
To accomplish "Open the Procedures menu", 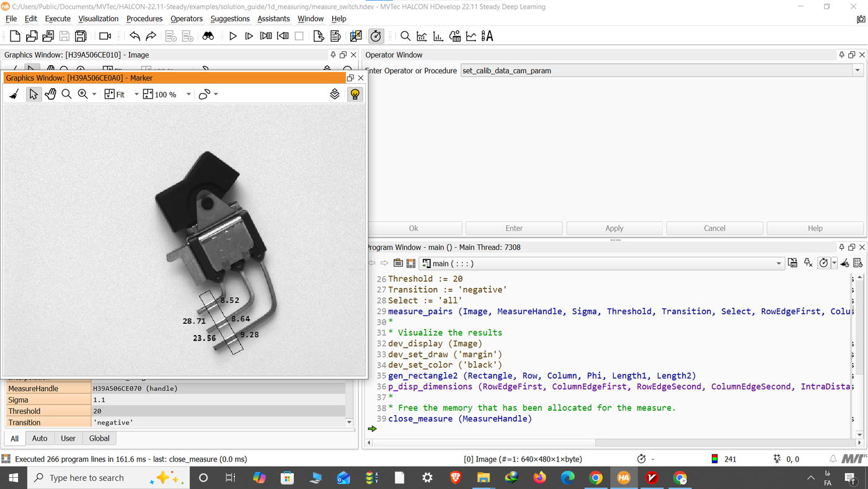I will click(x=144, y=19).
